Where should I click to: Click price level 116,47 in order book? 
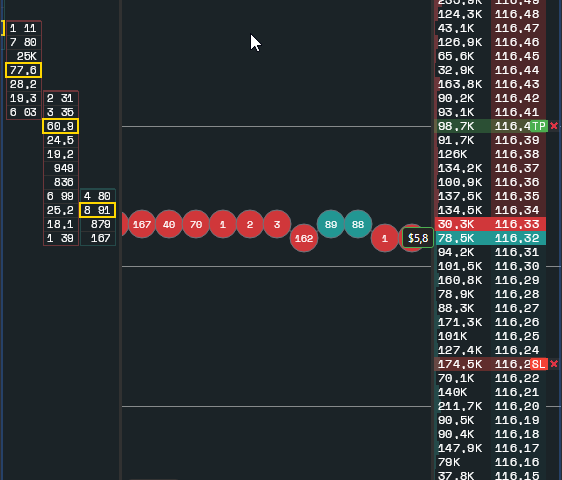(517, 28)
